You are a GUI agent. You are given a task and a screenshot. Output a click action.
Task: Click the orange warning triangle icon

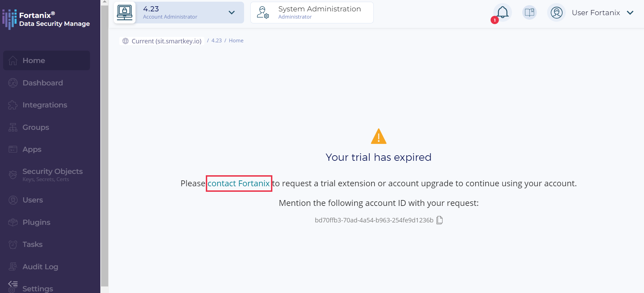tap(378, 136)
